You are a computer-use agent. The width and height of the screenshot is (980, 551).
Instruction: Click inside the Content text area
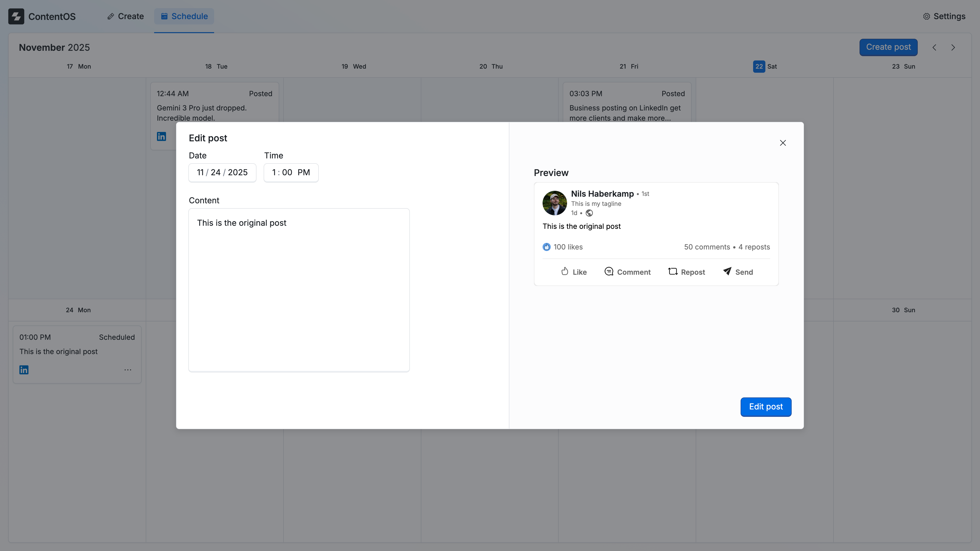click(x=299, y=290)
